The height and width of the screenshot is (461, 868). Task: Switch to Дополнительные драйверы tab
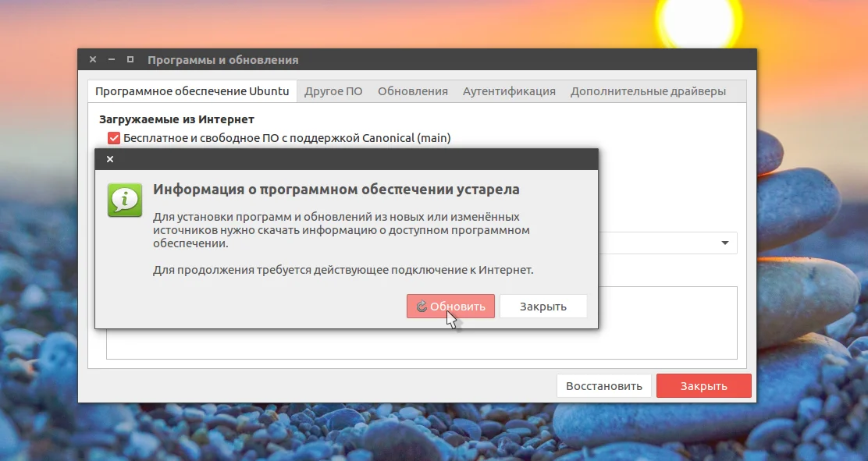tap(648, 91)
